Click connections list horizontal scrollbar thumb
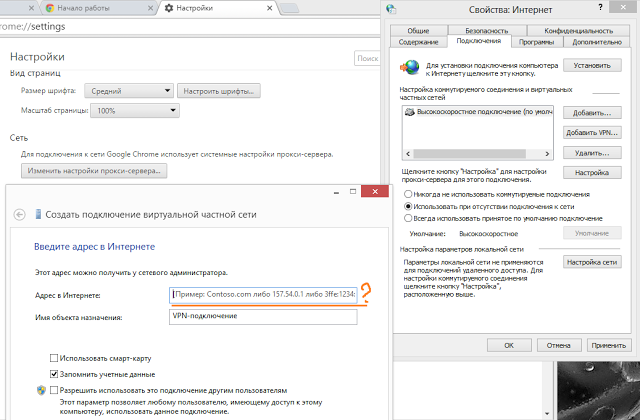 pos(469,154)
